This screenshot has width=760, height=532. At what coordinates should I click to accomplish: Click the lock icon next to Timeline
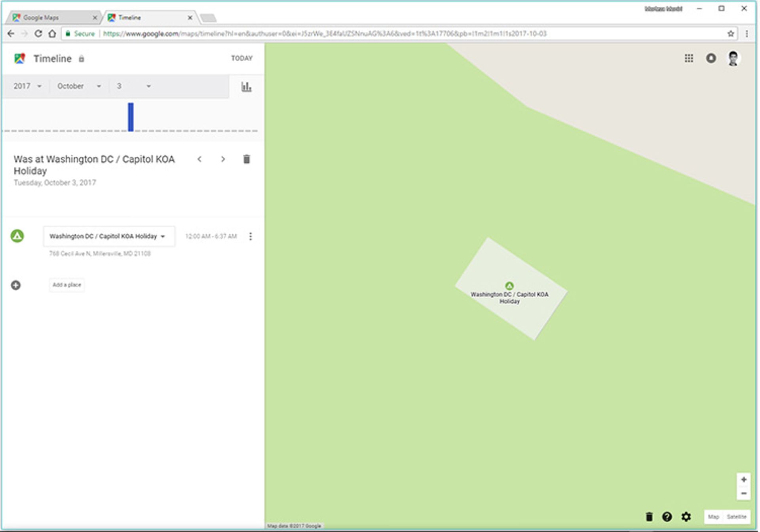(81, 59)
